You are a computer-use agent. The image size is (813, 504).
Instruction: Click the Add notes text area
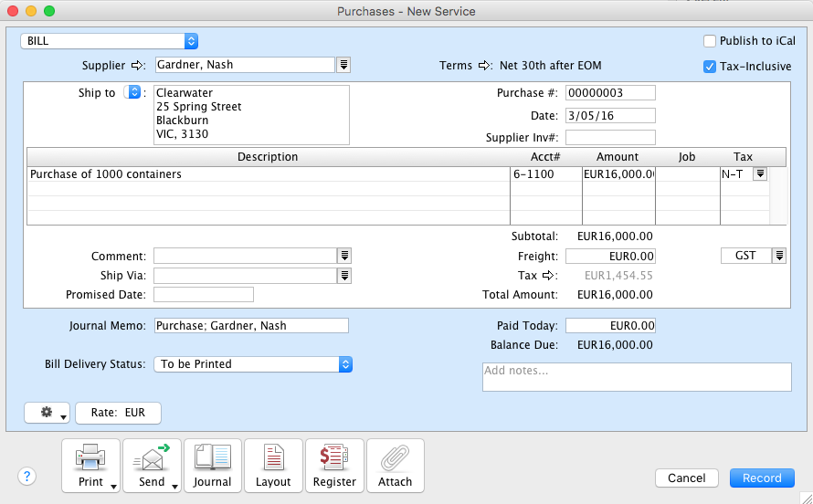click(x=636, y=377)
